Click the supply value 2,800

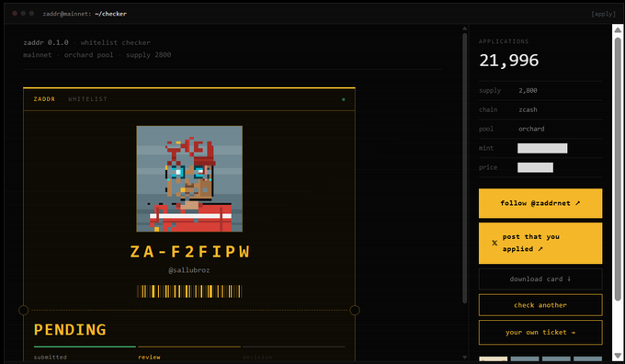tap(528, 90)
